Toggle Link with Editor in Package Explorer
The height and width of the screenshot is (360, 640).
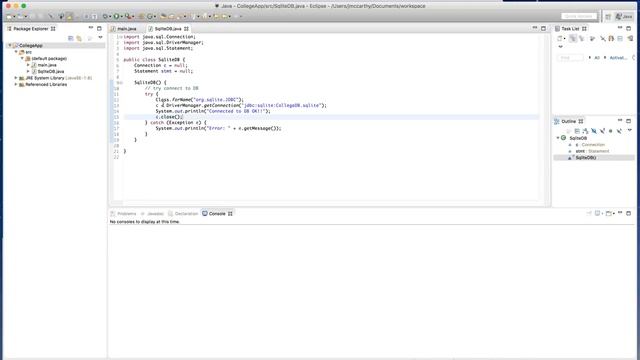[x=79, y=38]
